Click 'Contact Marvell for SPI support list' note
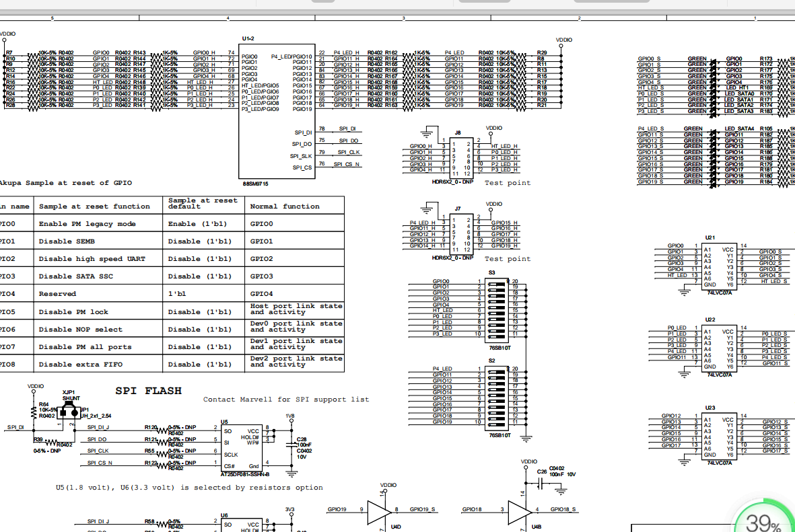The image size is (795, 532). point(286,400)
